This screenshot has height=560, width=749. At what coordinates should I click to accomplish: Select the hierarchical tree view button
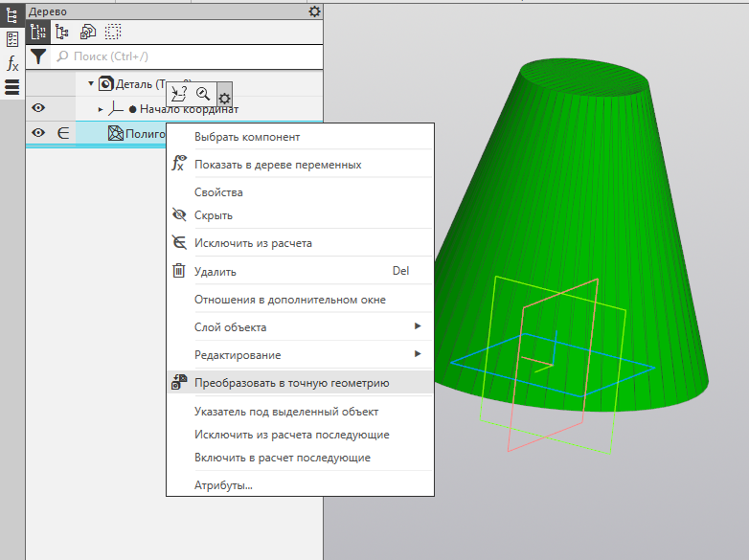tap(62, 32)
